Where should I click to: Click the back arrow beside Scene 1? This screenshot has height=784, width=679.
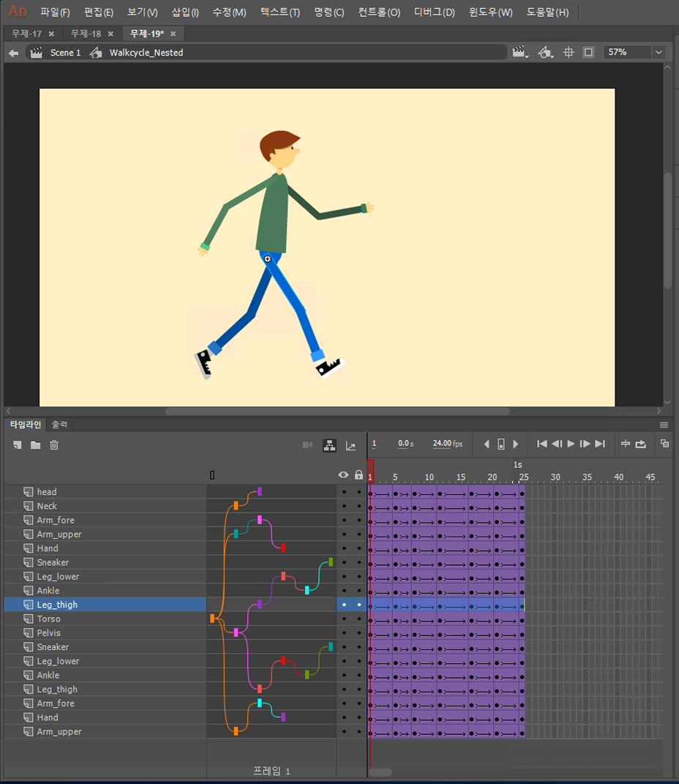tap(13, 53)
